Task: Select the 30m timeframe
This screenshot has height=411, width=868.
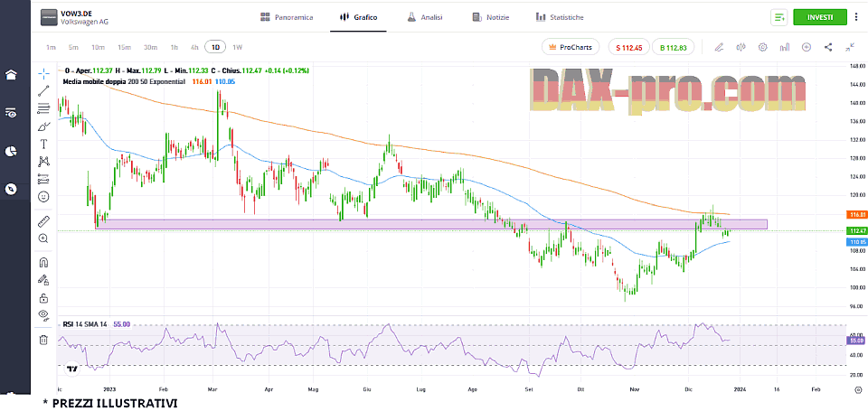Action: pyautogui.click(x=150, y=48)
